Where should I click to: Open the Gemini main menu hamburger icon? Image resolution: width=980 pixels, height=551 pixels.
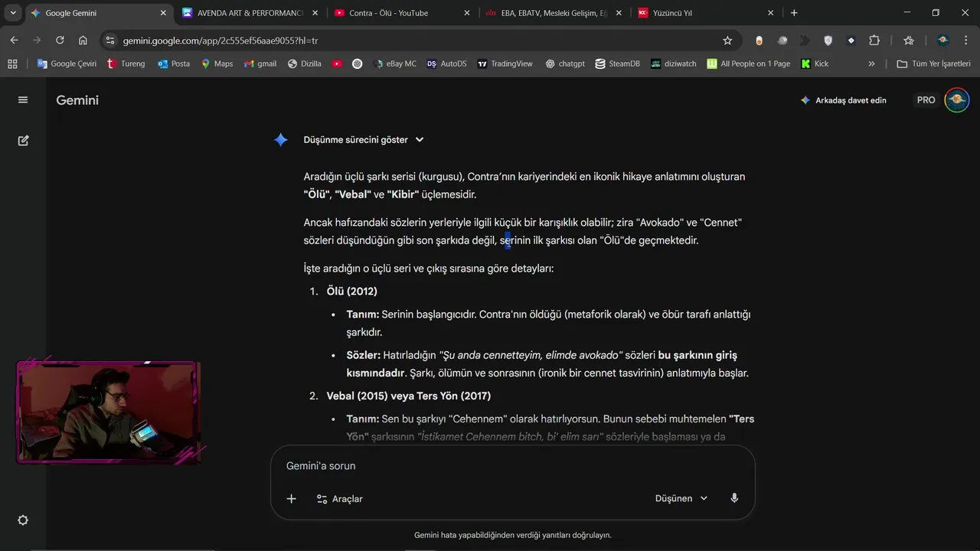click(23, 99)
